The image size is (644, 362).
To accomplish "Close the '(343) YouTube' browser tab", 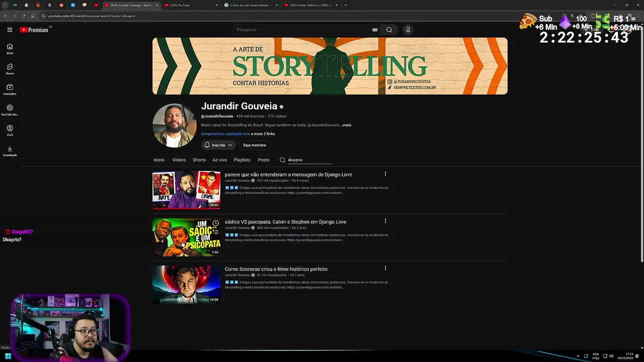I will pos(217,5).
